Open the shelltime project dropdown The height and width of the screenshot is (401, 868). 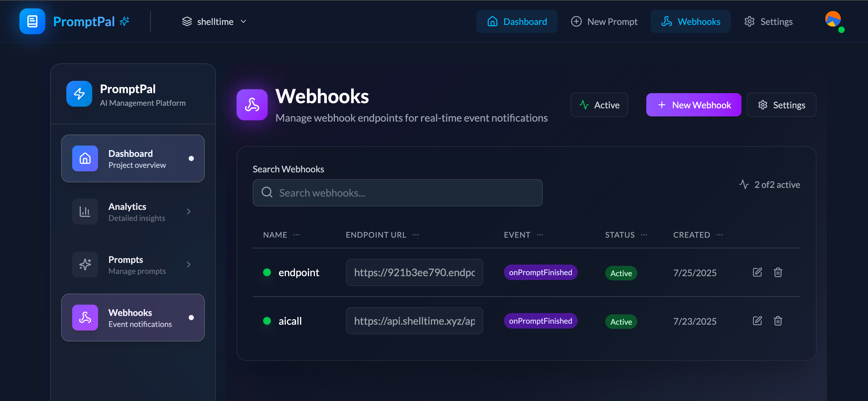point(215,22)
